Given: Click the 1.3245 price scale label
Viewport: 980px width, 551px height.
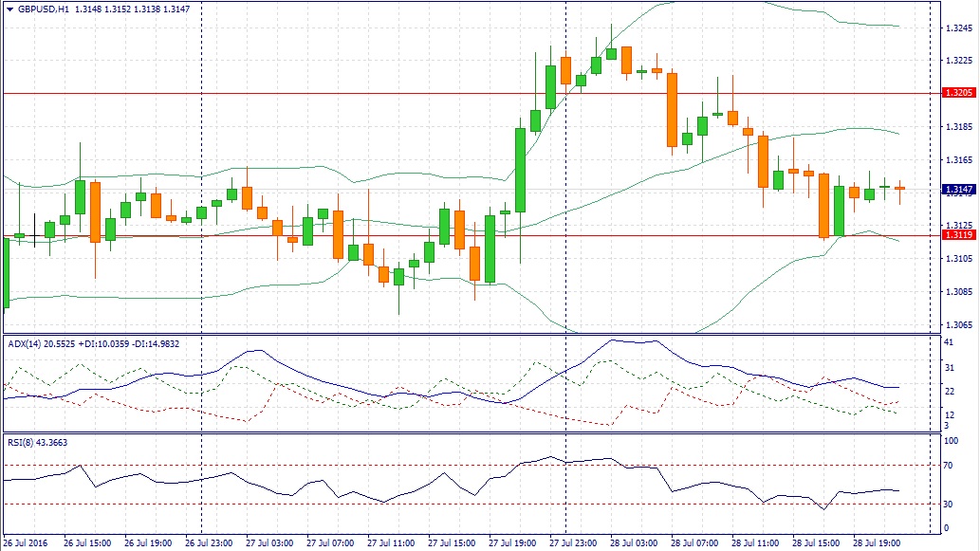Looking at the screenshot, I should coord(959,28).
